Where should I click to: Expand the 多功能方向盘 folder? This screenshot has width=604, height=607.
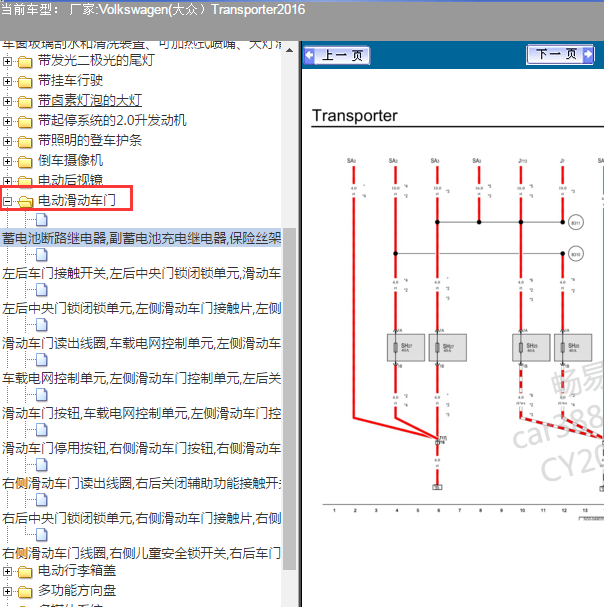pos(7,592)
